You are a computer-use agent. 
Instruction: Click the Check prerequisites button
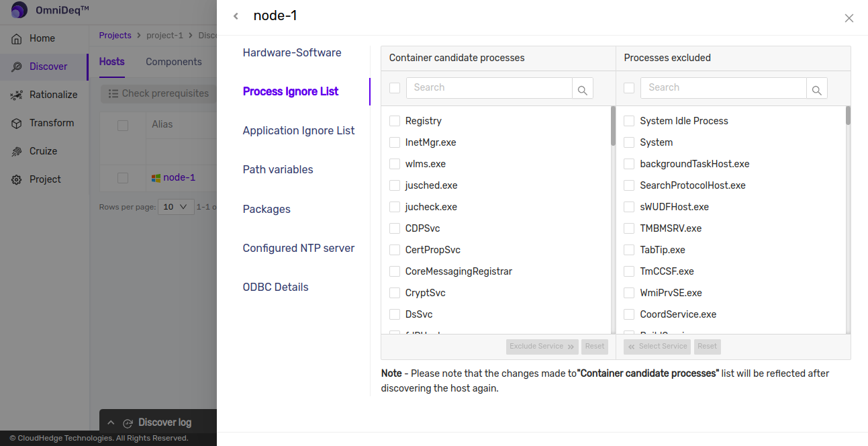(x=158, y=93)
